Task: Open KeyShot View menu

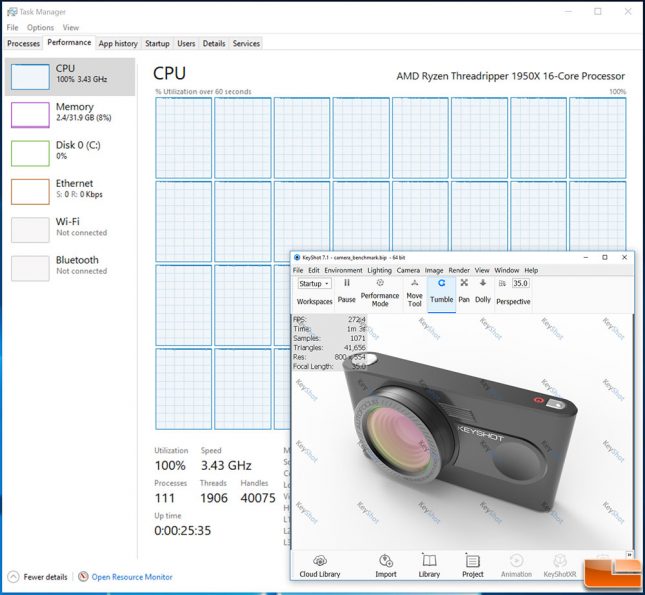Action: (482, 270)
